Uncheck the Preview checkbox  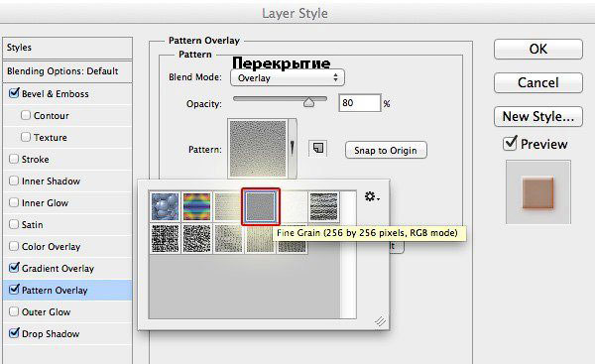[510, 143]
